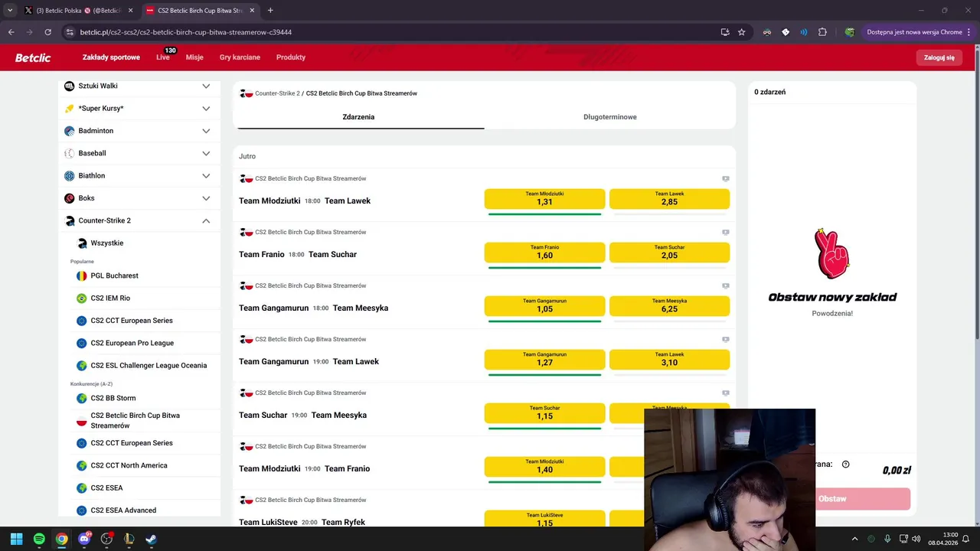Select Wszystkie under Counter-Strike 2
The height and width of the screenshot is (551, 980).
coord(107,243)
